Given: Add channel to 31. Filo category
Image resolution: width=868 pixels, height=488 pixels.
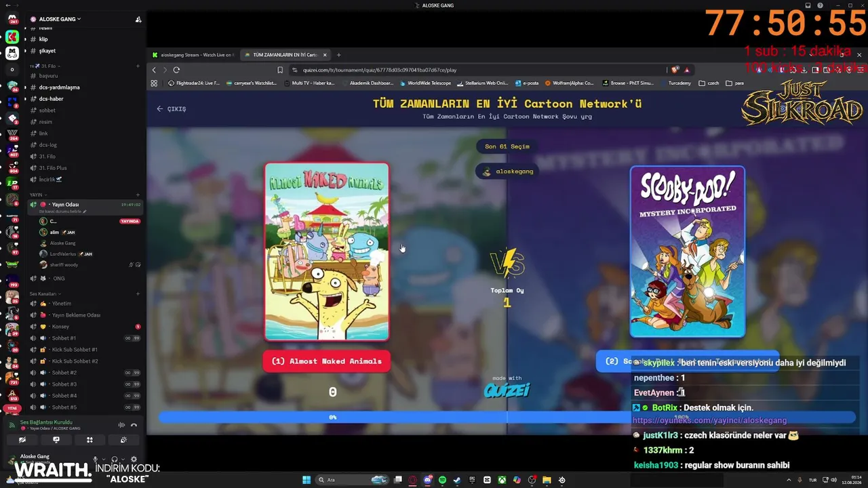Looking at the screenshot, I should tap(138, 66).
